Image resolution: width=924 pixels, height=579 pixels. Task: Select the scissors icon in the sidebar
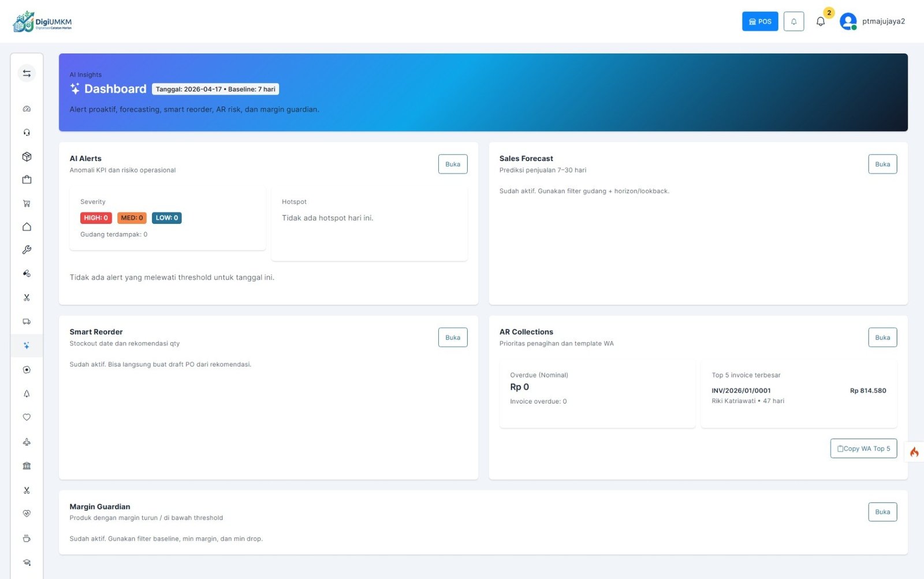coord(27,297)
